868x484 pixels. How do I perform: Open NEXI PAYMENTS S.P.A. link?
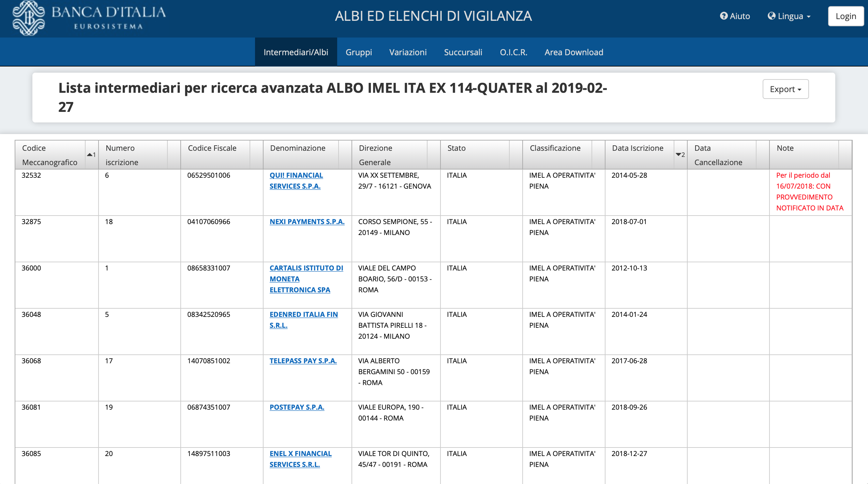pyautogui.click(x=307, y=222)
